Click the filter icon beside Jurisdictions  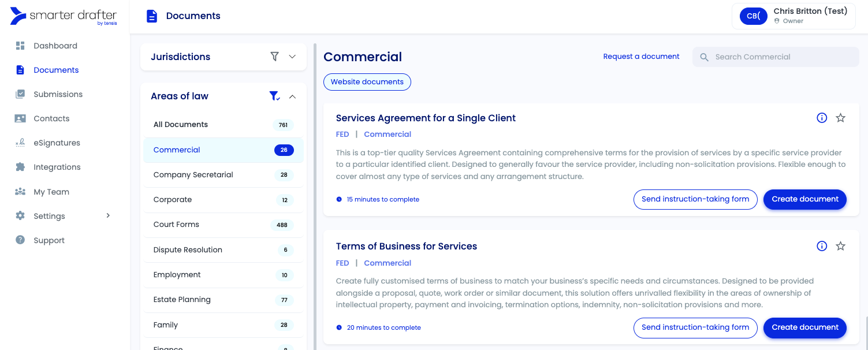click(x=274, y=57)
